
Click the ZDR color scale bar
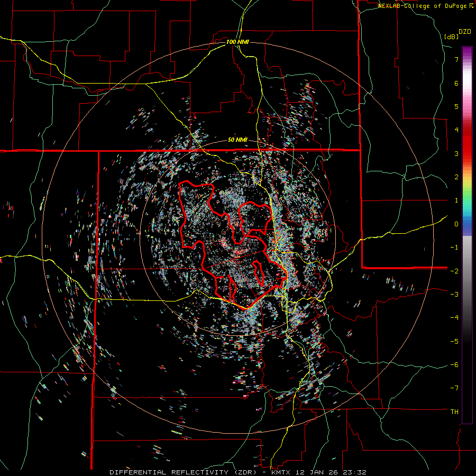[x=467, y=235]
